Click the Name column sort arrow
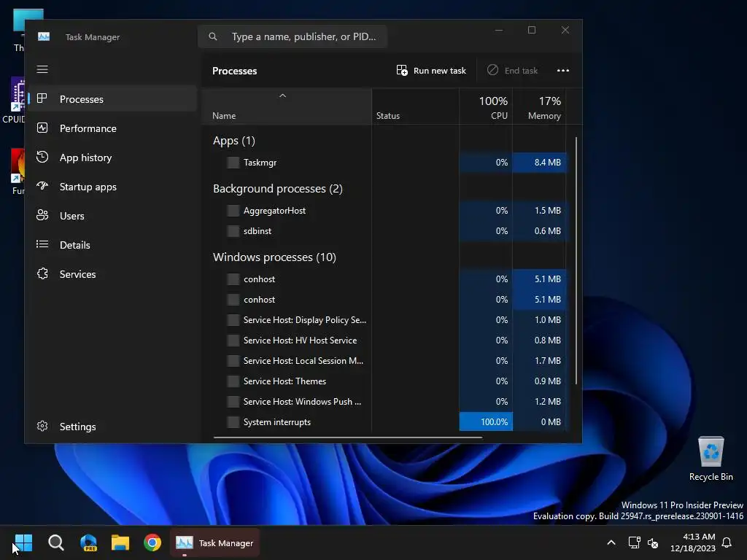 click(282, 96)
